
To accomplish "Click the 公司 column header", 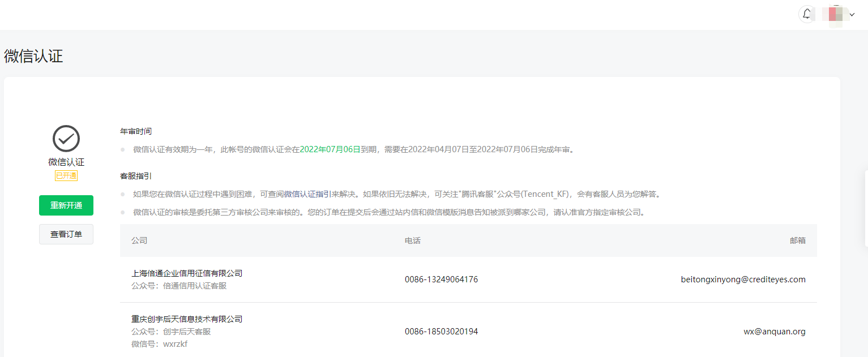I will [x=139, y=240].
